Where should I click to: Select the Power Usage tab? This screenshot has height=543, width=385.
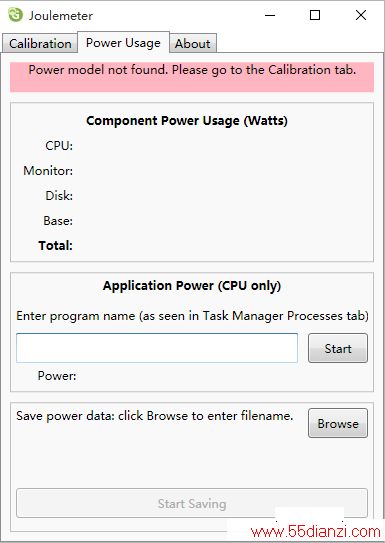pos(123,43)
